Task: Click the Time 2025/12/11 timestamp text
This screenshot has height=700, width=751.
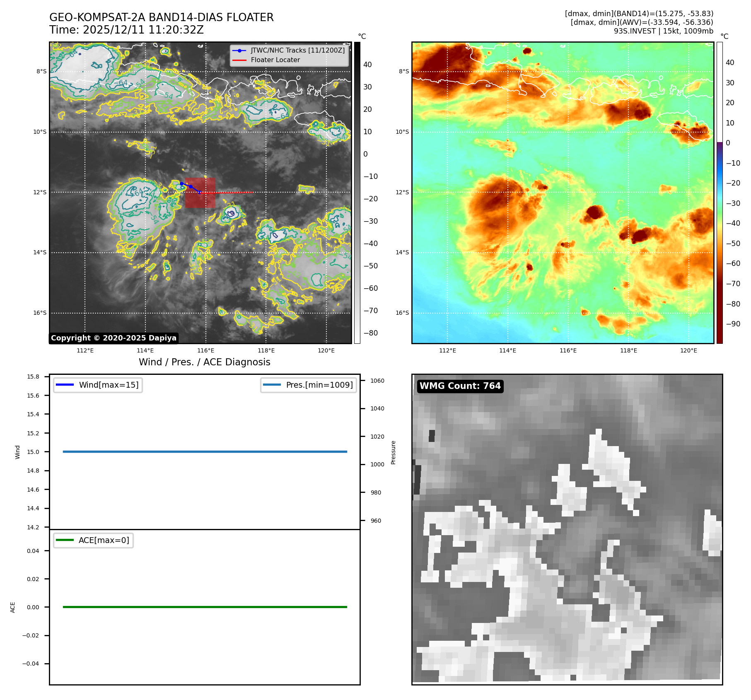Action: click(126, 30)
